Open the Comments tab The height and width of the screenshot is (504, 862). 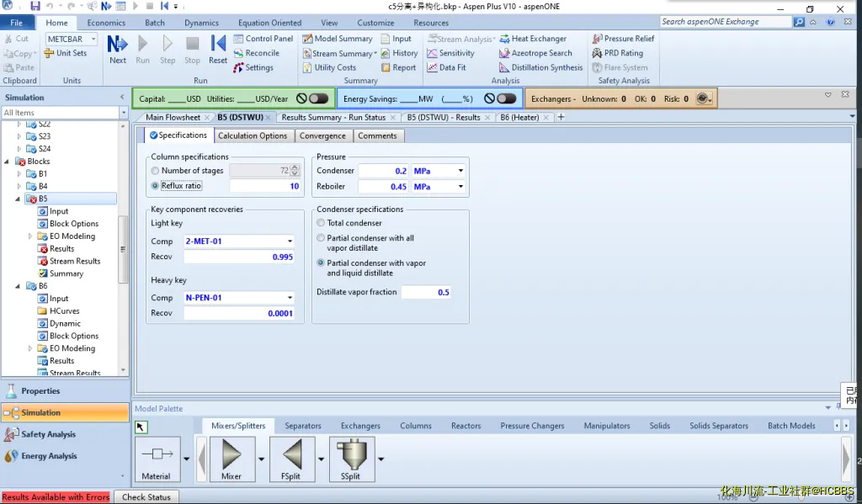point(377,135)
